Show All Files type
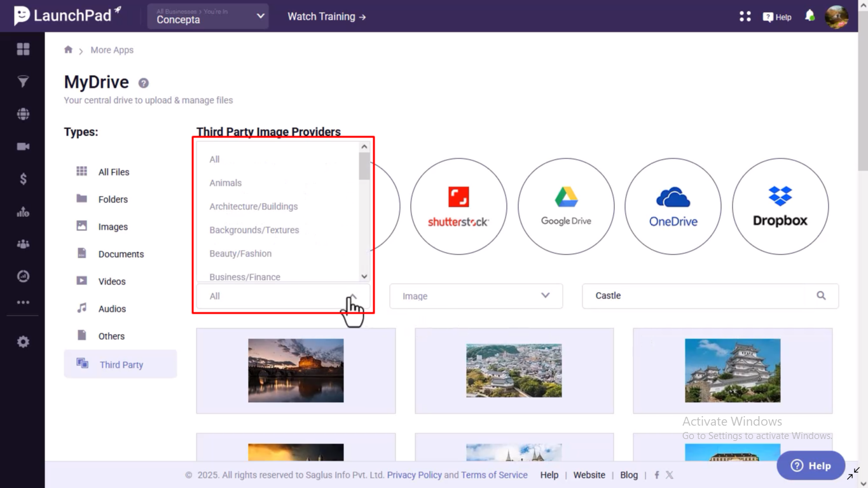 click(x=114, y=172)
